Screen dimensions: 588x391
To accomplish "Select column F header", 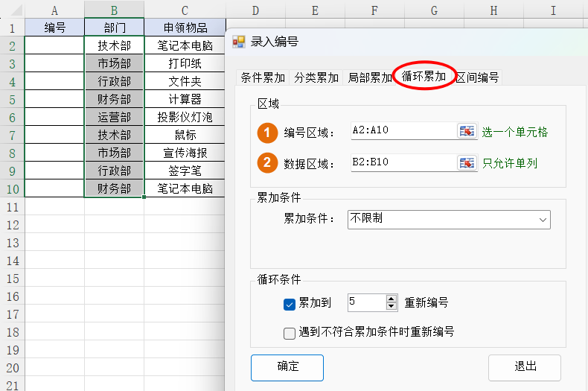I will click(374, 10).
